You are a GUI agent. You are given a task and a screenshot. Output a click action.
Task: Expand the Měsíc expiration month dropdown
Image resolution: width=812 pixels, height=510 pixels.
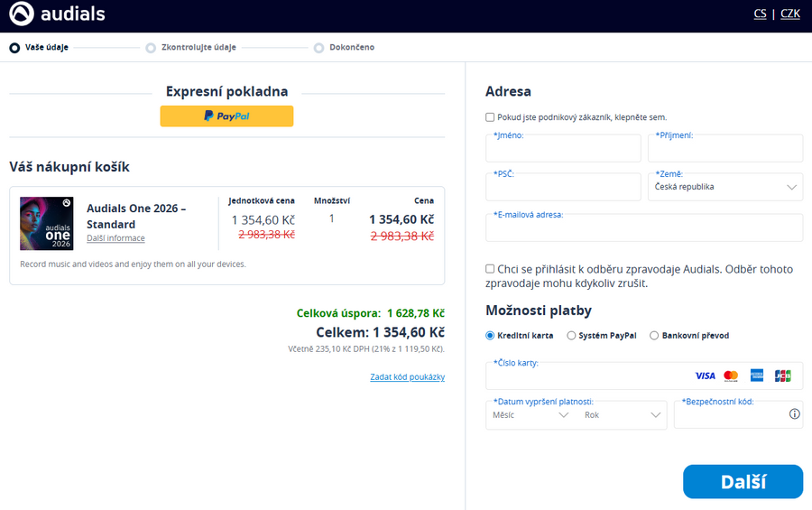point(531,415)
